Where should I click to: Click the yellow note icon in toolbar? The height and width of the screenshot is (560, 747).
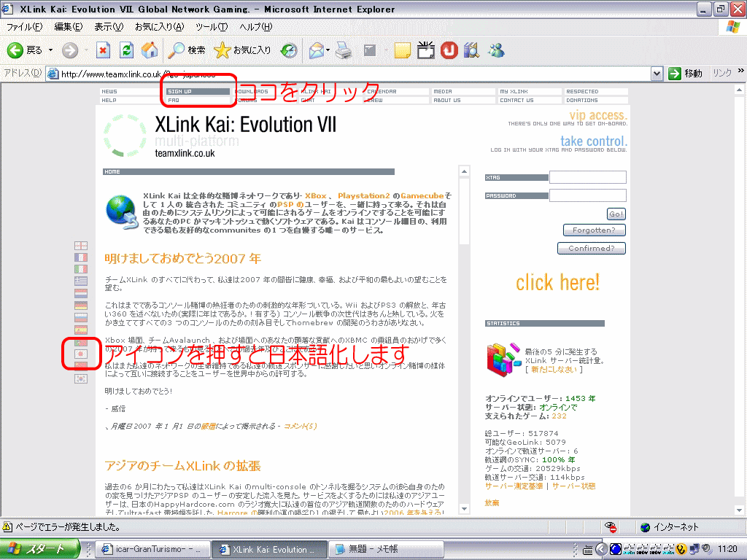[x=402, y=50]
